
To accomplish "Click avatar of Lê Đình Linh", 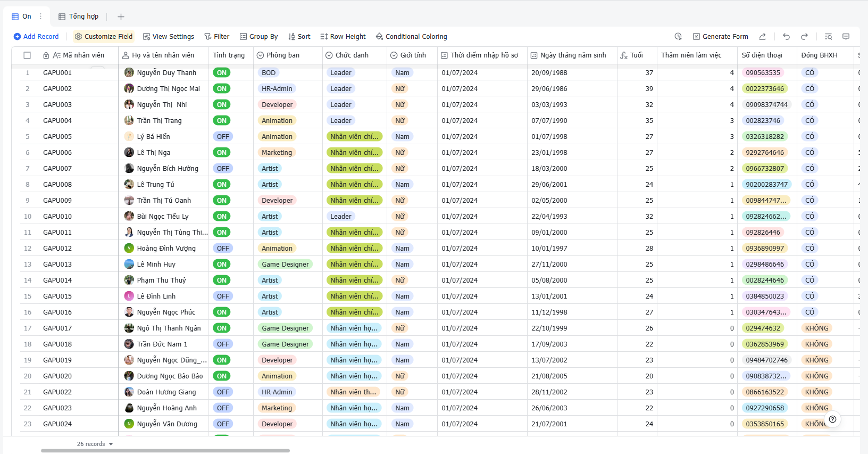I will click(129, 296).
